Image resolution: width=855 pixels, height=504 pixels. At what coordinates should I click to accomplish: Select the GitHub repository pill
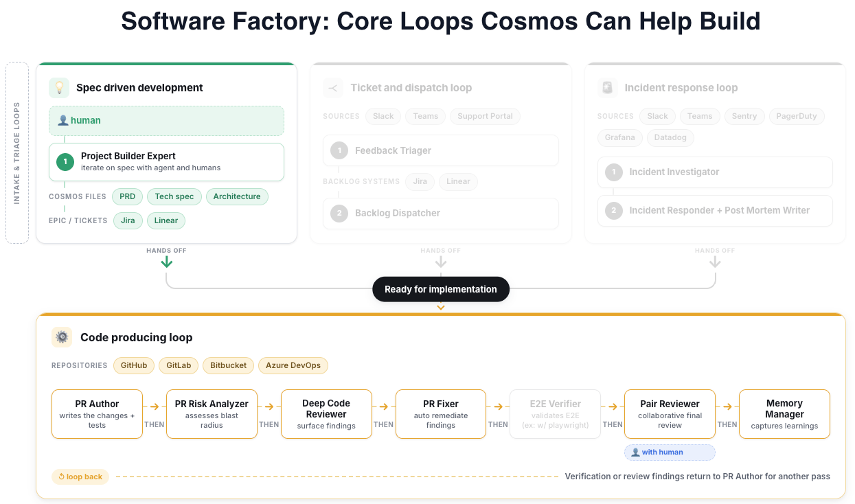(134, 365)
